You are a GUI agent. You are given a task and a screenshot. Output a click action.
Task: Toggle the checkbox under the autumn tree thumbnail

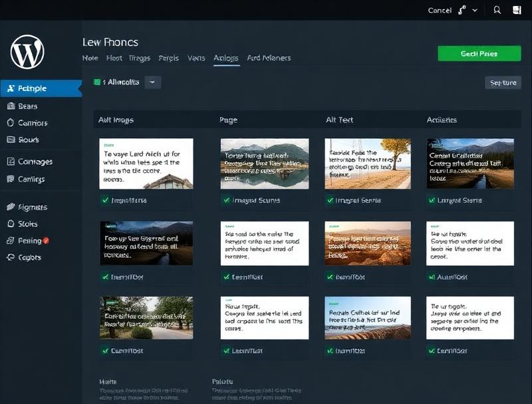pos(329,200)
